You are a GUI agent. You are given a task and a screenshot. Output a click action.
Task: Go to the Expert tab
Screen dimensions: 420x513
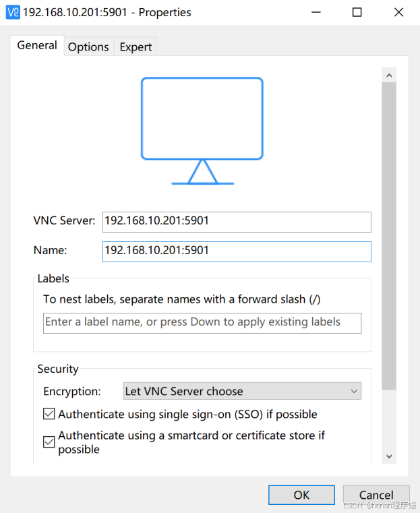point(136,47)
